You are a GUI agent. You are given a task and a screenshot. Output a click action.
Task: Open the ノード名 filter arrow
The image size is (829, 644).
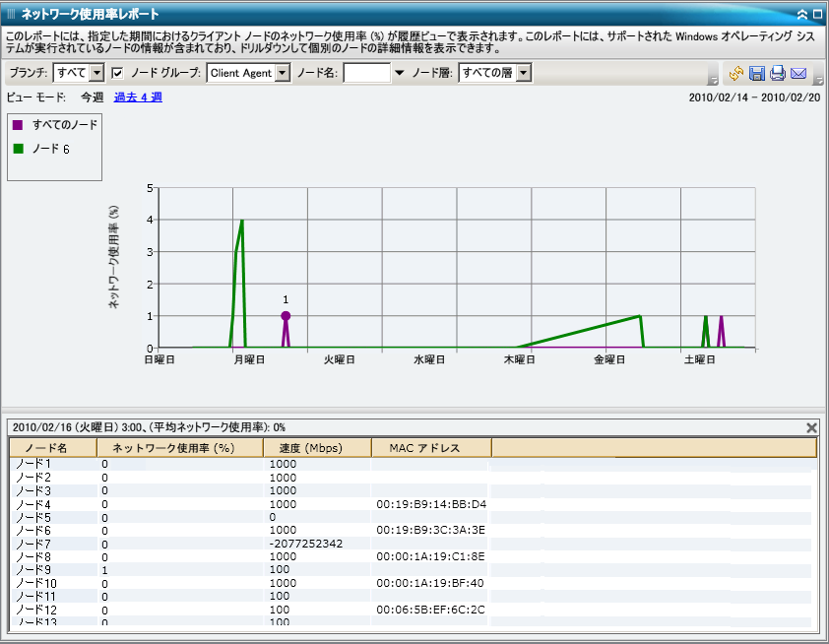point(399,73)
